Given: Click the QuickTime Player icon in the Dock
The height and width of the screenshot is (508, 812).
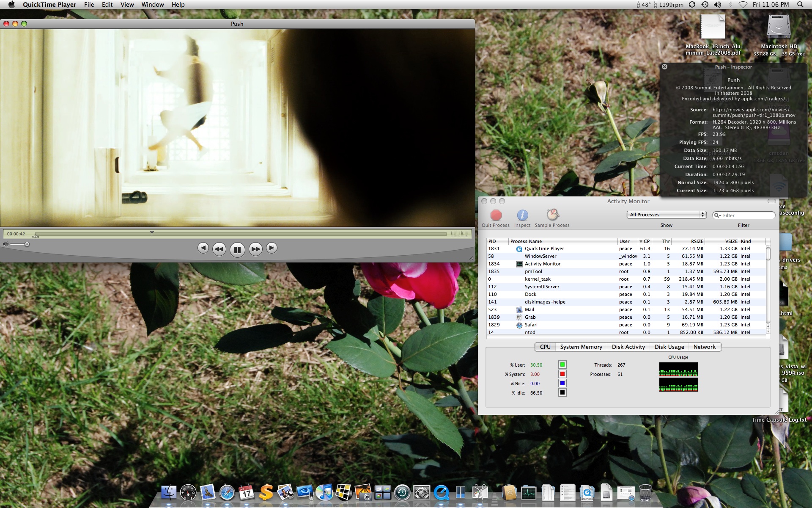Looking at the screenshot, I should tap(441, 493).
